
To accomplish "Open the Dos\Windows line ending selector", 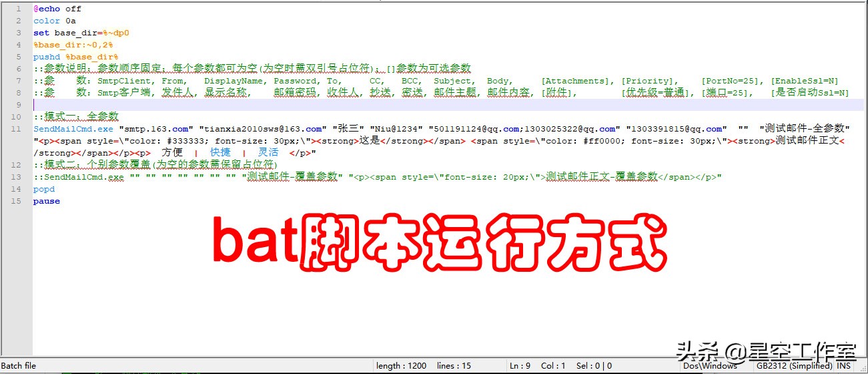I will [711, 366].
